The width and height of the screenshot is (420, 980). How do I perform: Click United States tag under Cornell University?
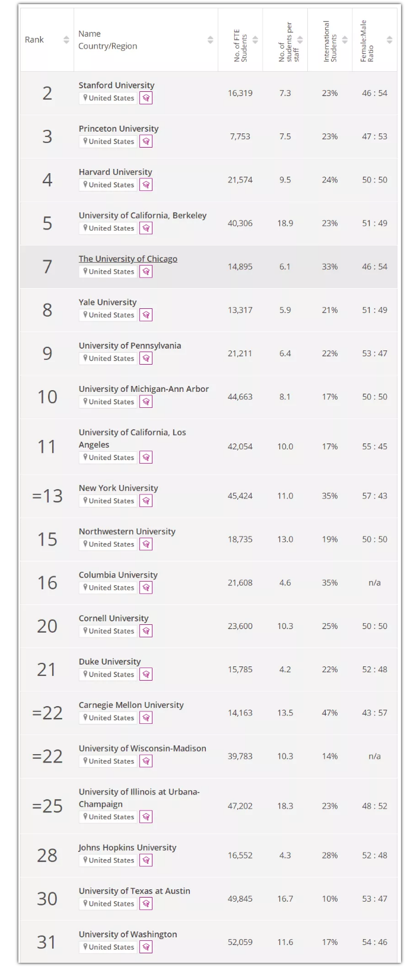coord(109,631)
